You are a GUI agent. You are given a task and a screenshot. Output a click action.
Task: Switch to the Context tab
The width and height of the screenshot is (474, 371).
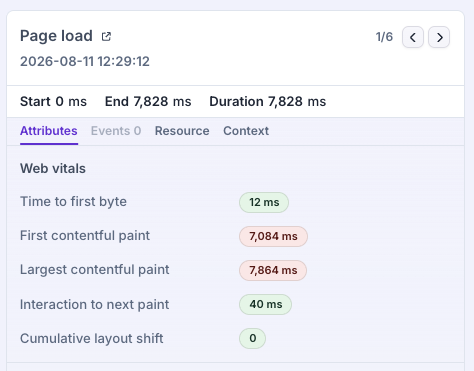click(x=246, y=131)
